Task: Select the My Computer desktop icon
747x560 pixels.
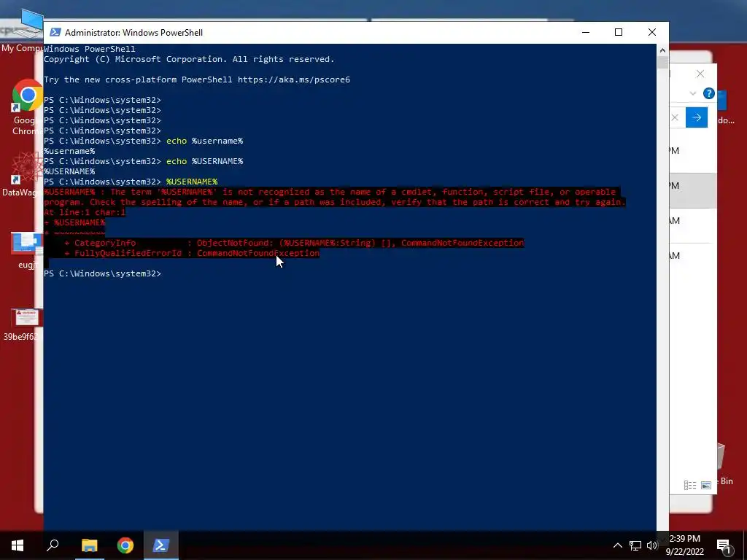Action: click(x=23, y=31)
